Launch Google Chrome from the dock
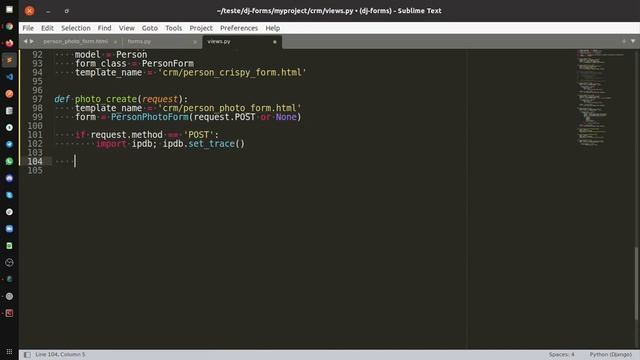640x360 pixels. (x=9, y=27)
